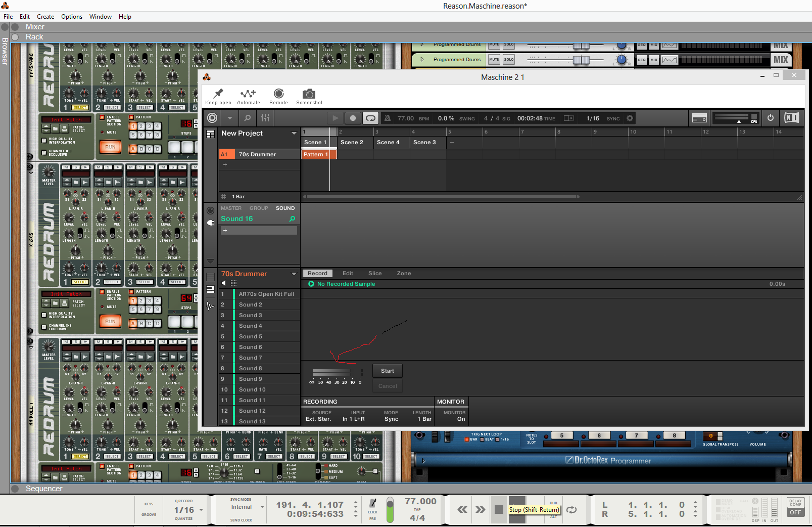Viewport: 812px width, 527px height.
Task: Switch to the Edit sampling tab
Action: [x=348, y=273]
